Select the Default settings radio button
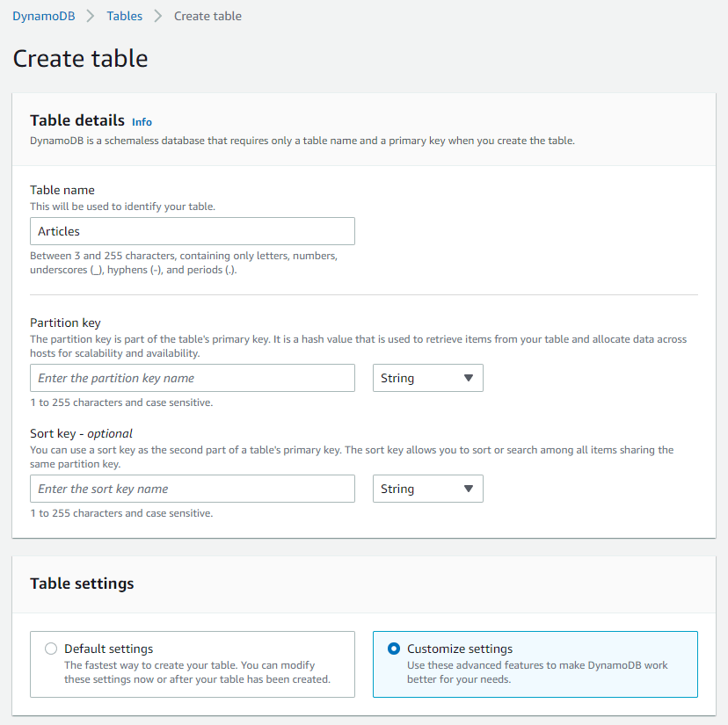This screenshot has width=728, height=725. click(x=51, y=649)
